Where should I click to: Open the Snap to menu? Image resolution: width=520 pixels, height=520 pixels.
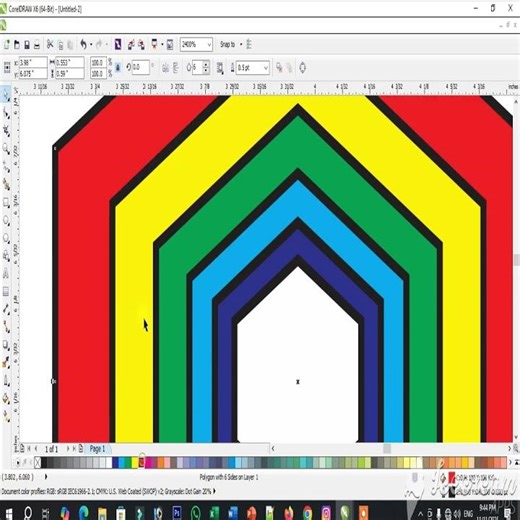[227, 44]
